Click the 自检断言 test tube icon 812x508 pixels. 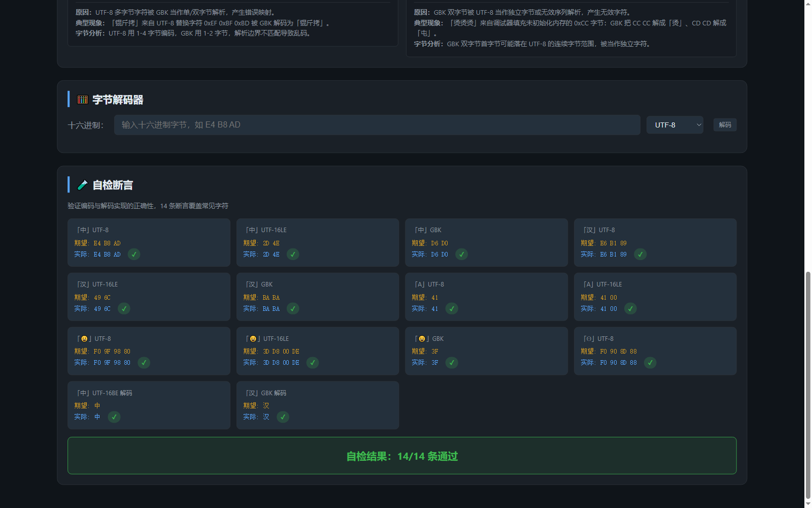click(83, 185)
